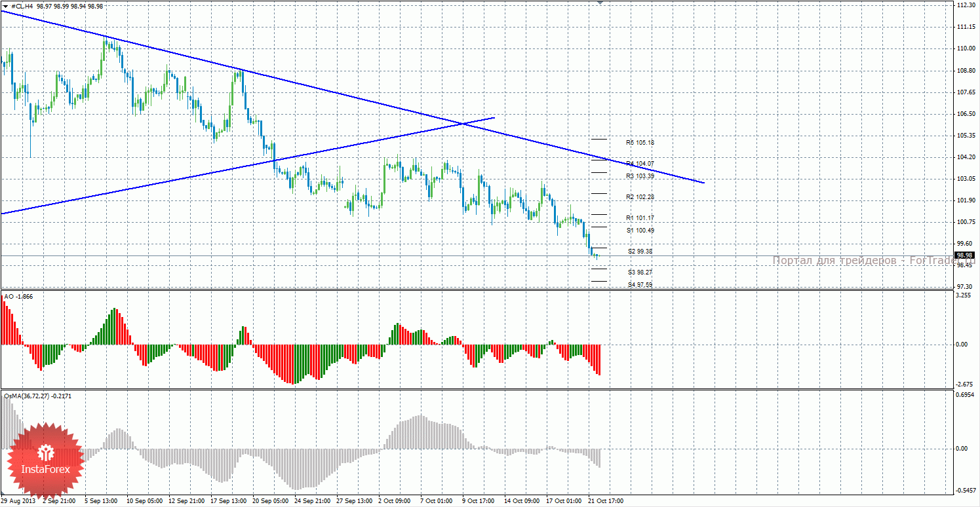Viewport: 980px width, 507px height.
Task: Click the S3 98.27 pivot label
Action: [640, 272]
